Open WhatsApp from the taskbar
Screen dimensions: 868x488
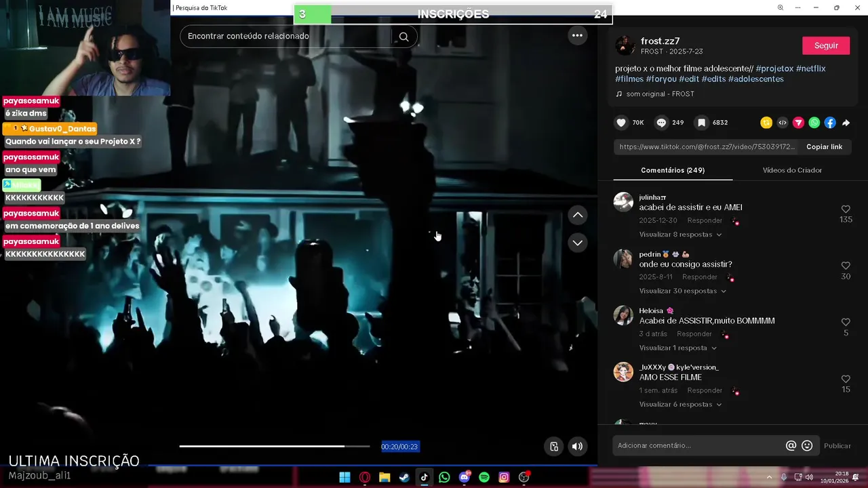[x=444, y=477]
